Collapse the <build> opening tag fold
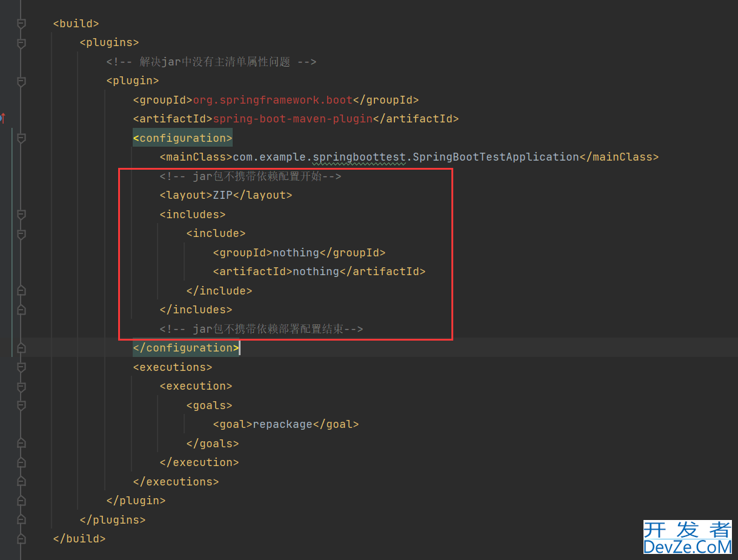This screenshot has width=738, height=560. click(21, 24)
